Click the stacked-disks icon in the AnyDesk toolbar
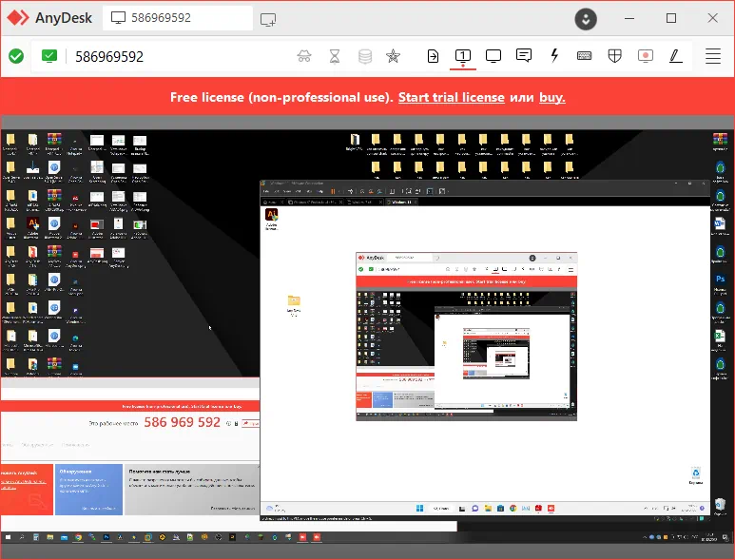 pos(365,56)
